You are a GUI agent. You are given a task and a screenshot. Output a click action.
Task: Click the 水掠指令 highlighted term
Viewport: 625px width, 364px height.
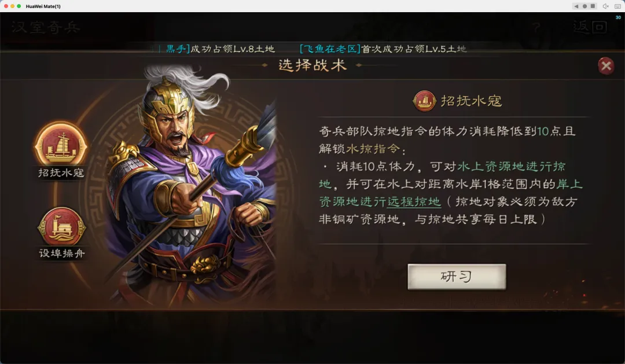pos(373,149)
